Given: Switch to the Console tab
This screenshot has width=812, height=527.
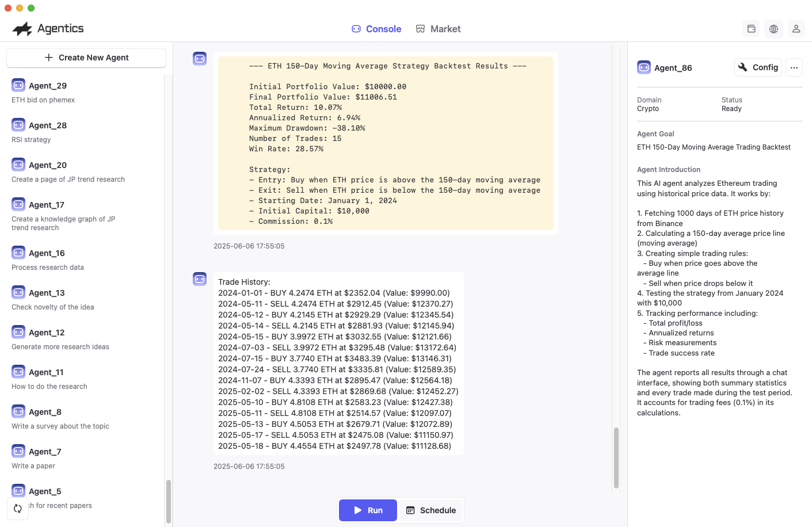Looking at the screenshot, I should click(x=376, y=29).
